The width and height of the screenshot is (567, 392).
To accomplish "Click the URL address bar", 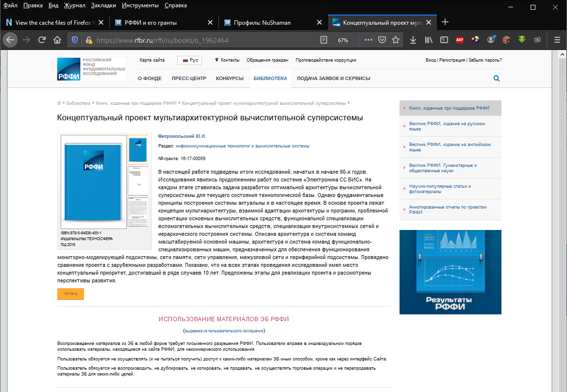I will pos(206,40).
